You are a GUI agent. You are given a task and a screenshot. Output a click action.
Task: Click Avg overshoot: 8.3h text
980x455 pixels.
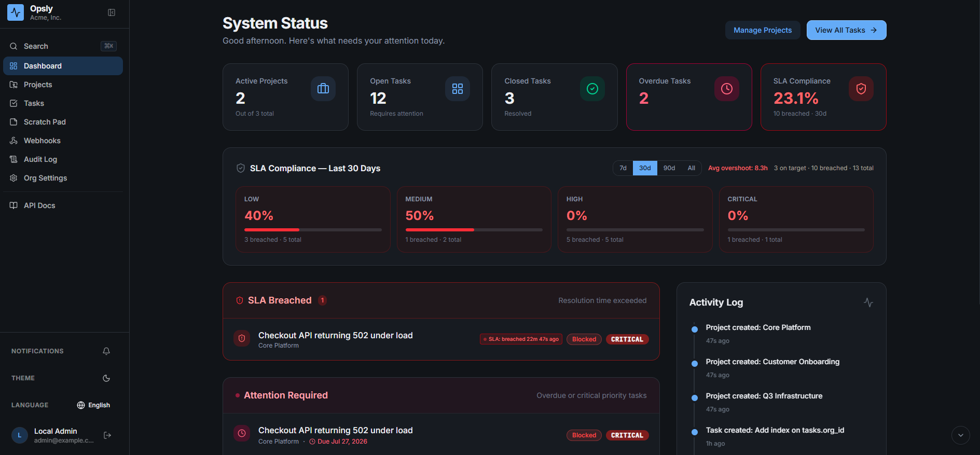[738, 168]
